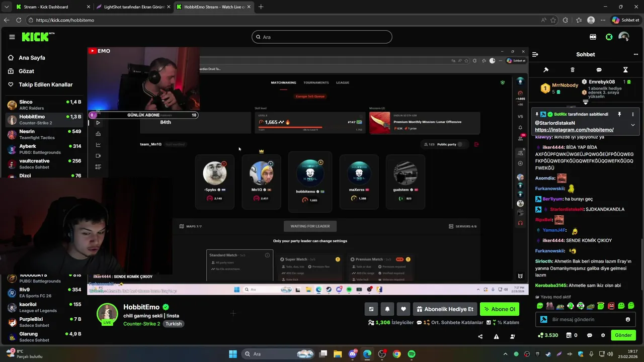Image resolution: width=644 pixels, height=362 pixels.
Task: Open chat settings gear icon
Action: coord(603,335)
